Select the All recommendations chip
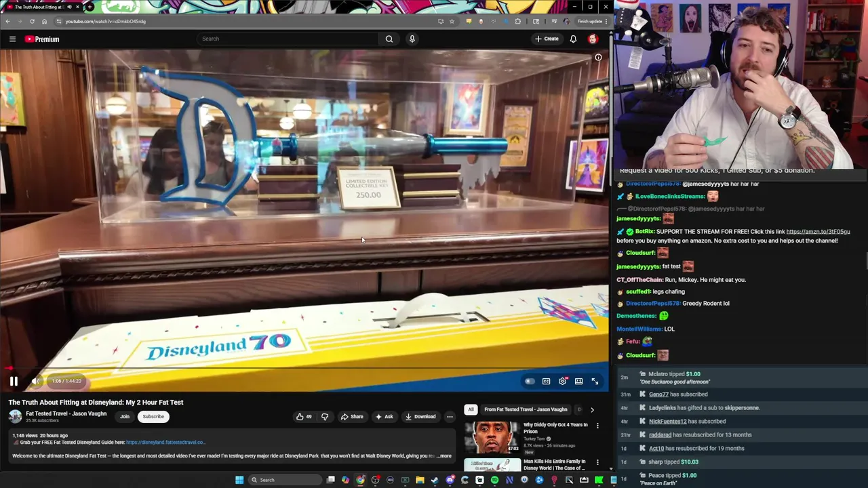This screenshot has height=488, width=868. 471,409
